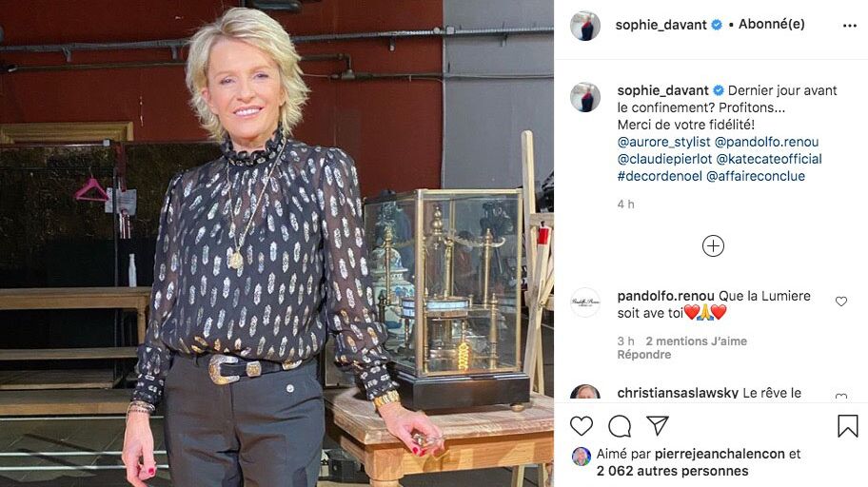Save post with the bookmark icon
Image resolution: width=868 pixels, height=487 pixels.
pos(847,426)
